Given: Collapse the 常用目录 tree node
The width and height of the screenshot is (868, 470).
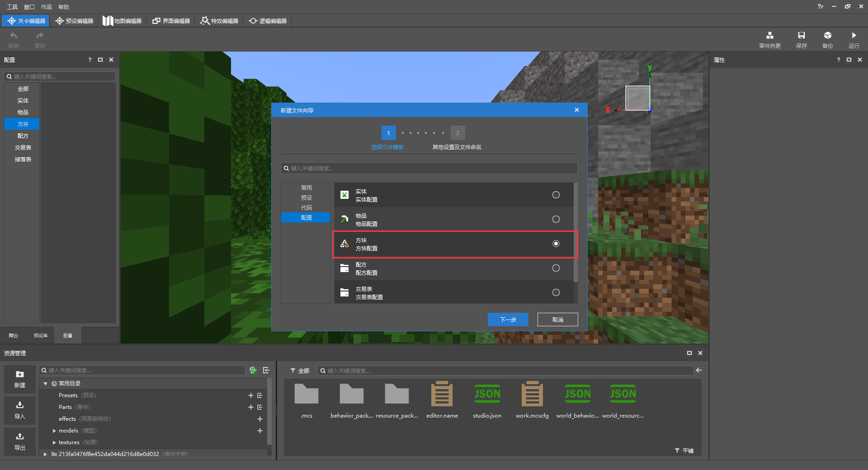Looking at the screenshot, I should 45,384.
